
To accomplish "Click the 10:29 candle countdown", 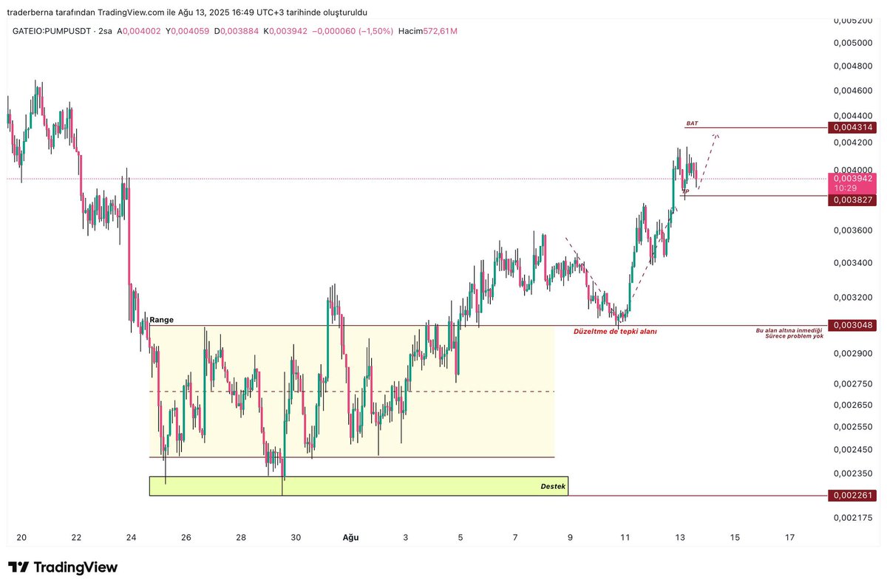I will click(846, 188).
